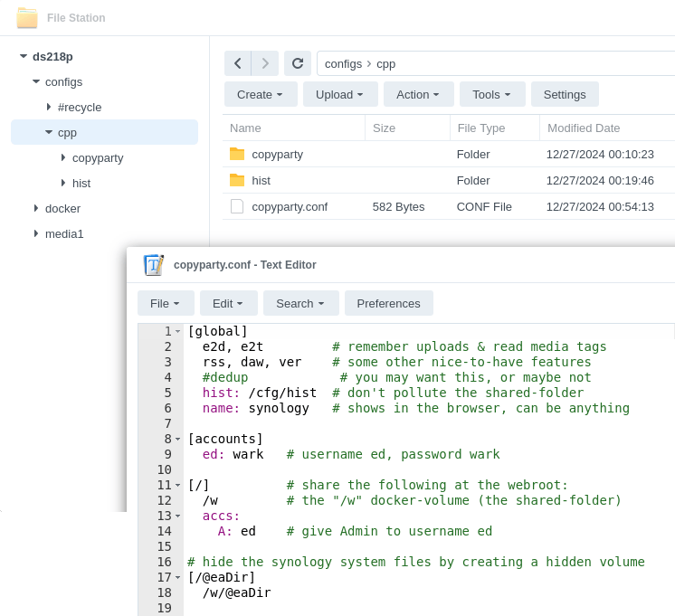Click the 582 Bytes size cell
The image size is (675, 616).
[398, 206]
